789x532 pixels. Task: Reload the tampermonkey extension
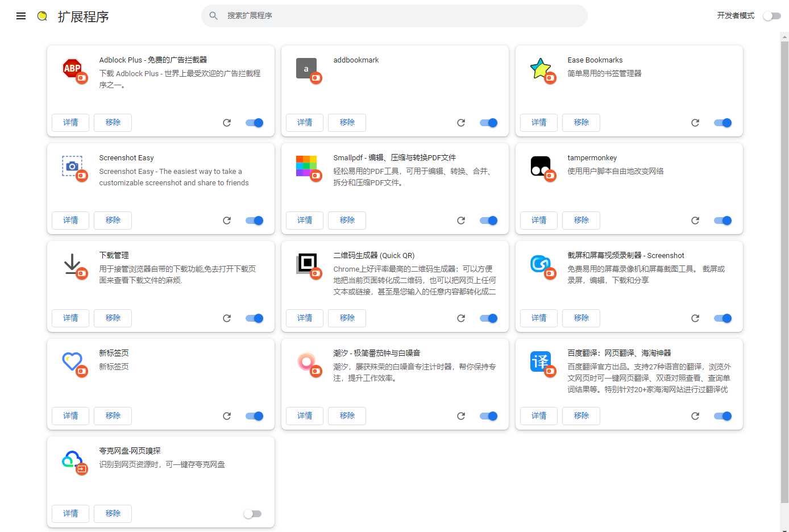[695, 221]
